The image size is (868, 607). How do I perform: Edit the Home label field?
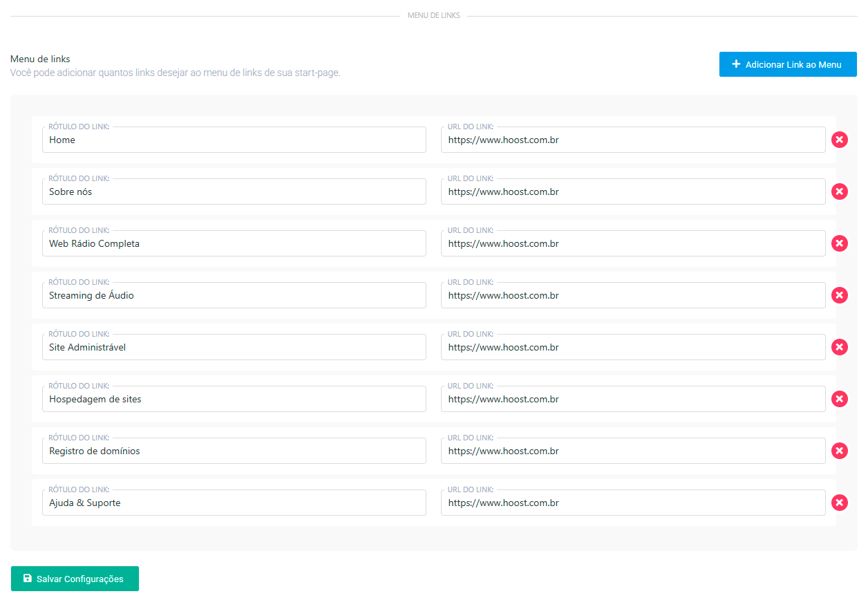tap(234, 140)
